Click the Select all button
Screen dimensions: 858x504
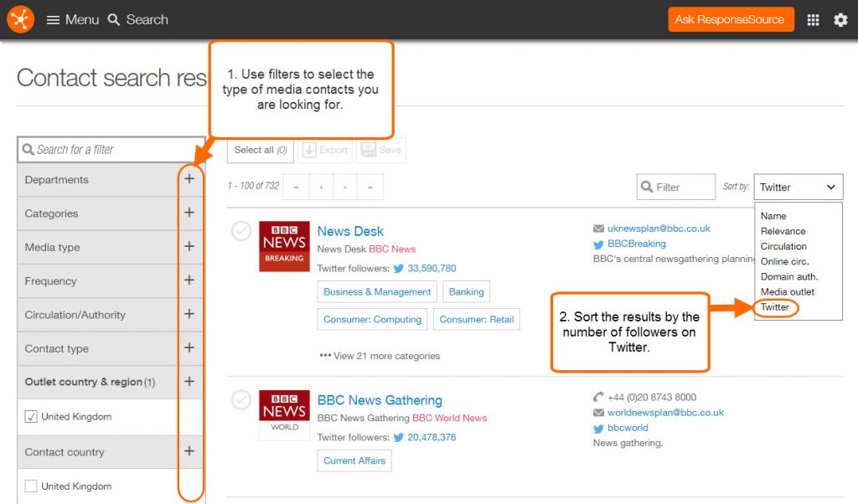[261, 151]
